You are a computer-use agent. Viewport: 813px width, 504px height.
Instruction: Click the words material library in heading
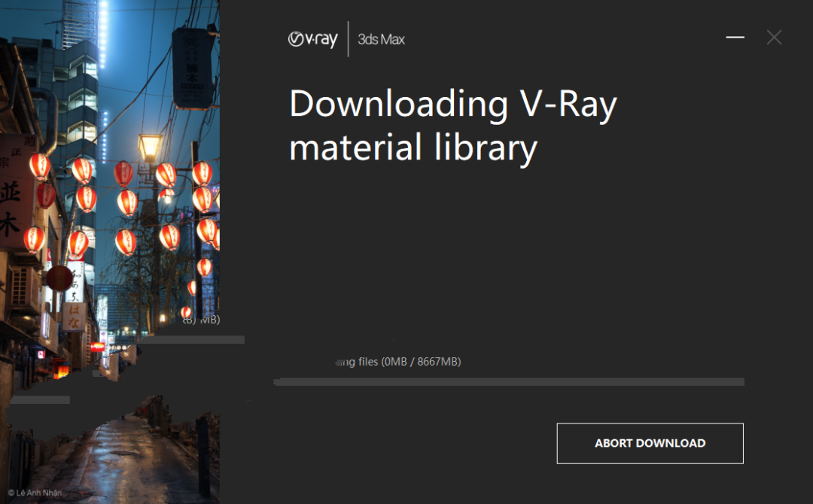tap(413, 148)
